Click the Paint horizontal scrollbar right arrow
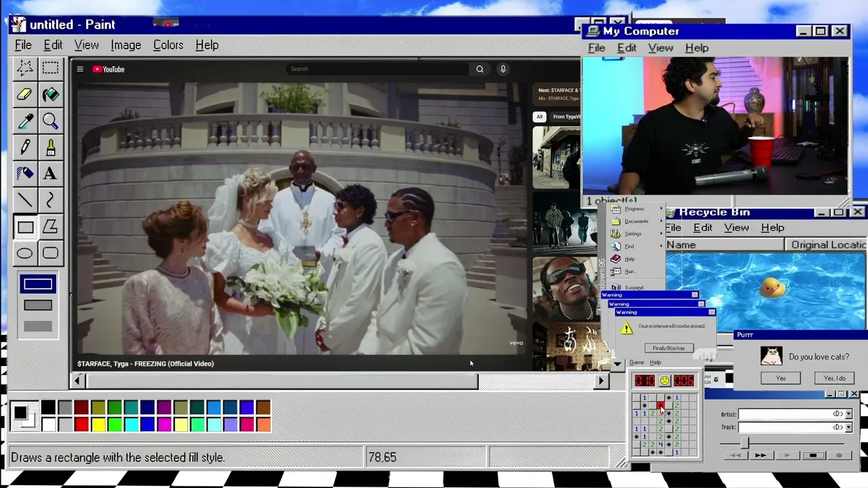Image resolution: width=868 pixels, height=488 pixels. tap(600, 381)
